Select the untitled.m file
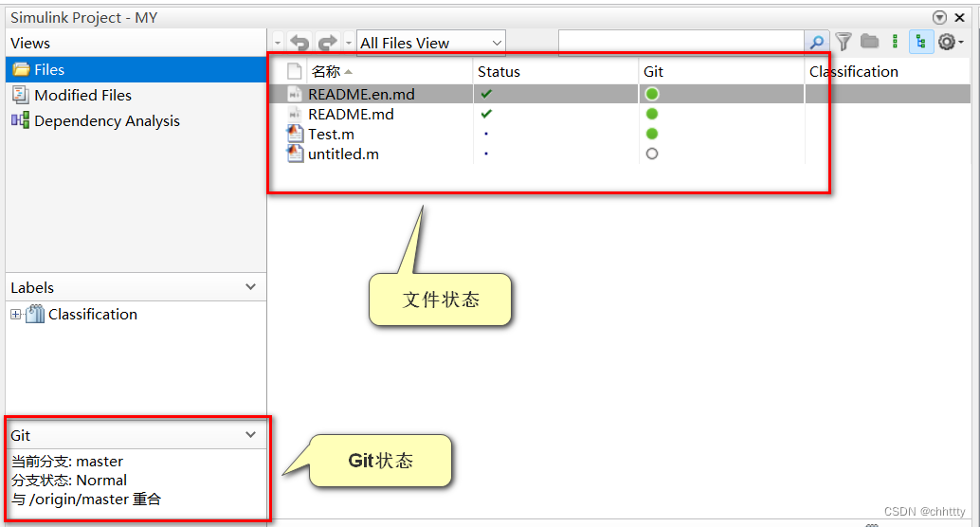 343,154
